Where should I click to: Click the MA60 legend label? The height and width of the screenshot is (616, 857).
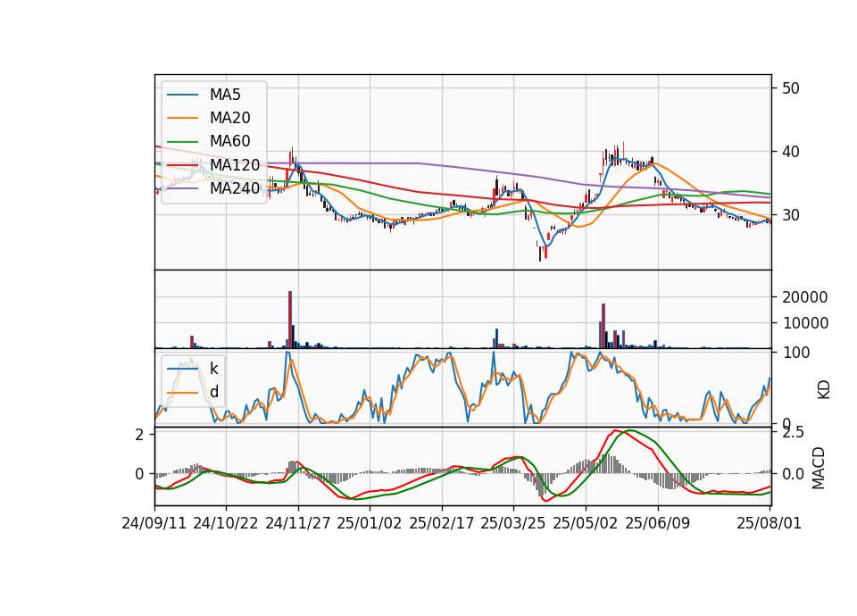pyautogui.click(x=229, y=141)
